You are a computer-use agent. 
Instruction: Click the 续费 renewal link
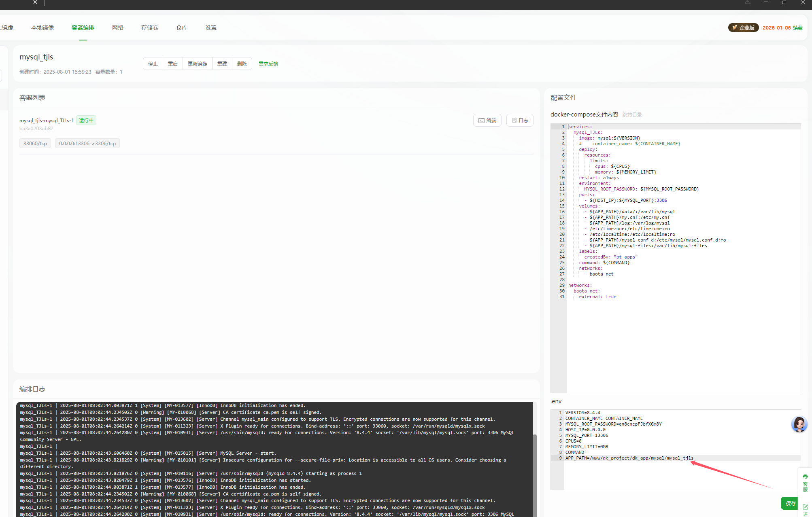click(x=798, y=28)
